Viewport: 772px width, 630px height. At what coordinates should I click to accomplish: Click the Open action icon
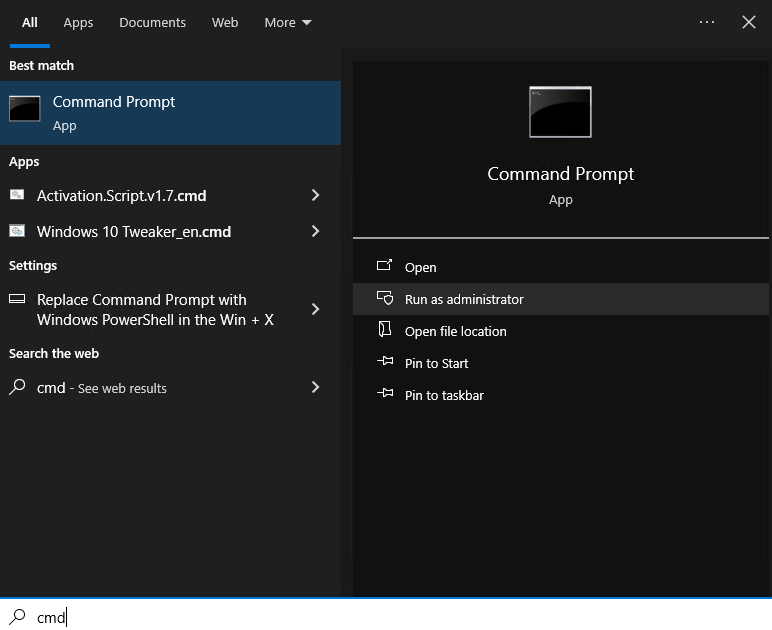pos(385,266)
